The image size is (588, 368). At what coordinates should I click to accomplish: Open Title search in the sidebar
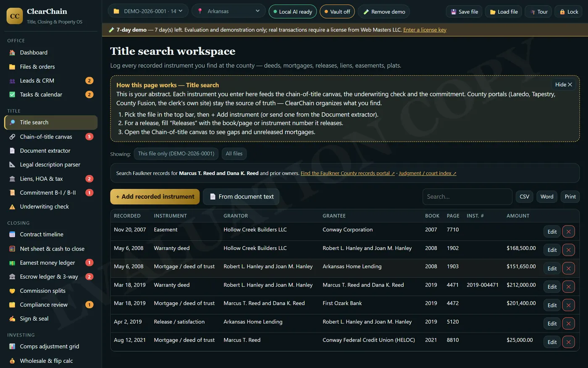[x=51, y=122]
